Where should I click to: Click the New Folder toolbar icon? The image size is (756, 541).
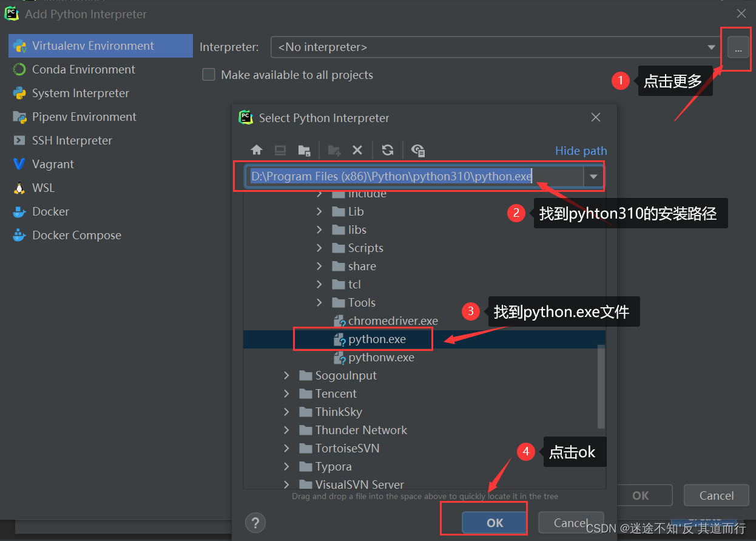click(334, 150)
